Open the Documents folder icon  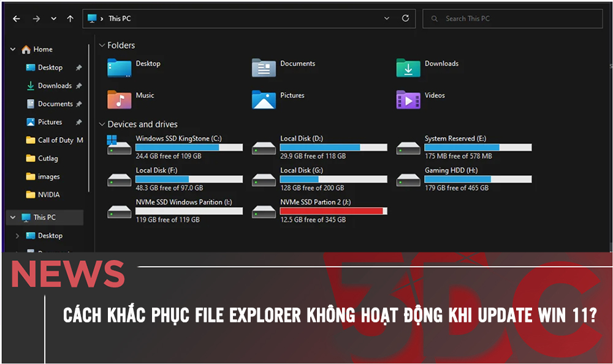(264, 67)
